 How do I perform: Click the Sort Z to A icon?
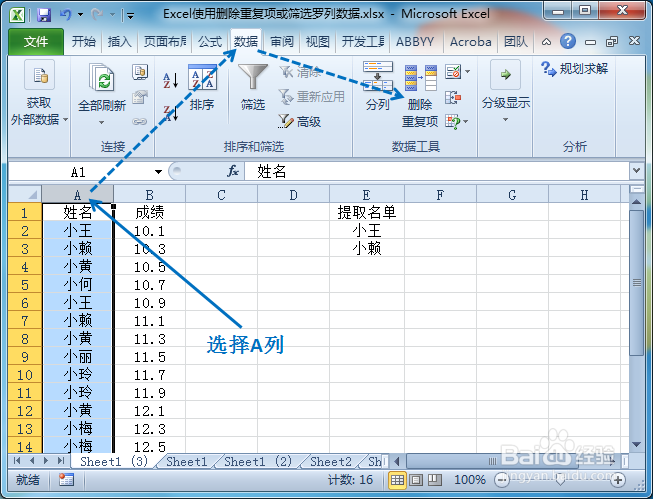(170, 113)
